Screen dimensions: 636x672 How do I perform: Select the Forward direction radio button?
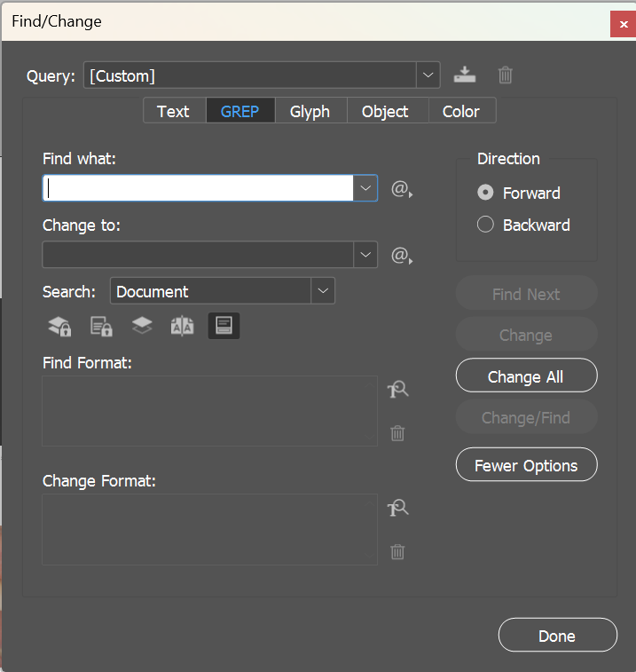485,193
